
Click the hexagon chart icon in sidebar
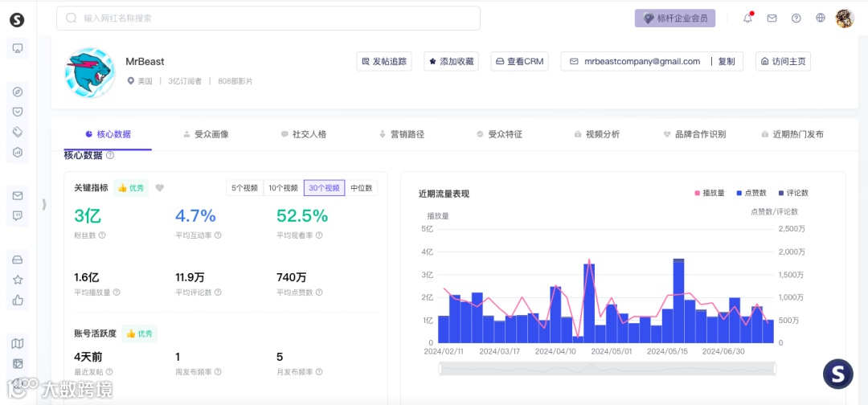pos(17,152)
